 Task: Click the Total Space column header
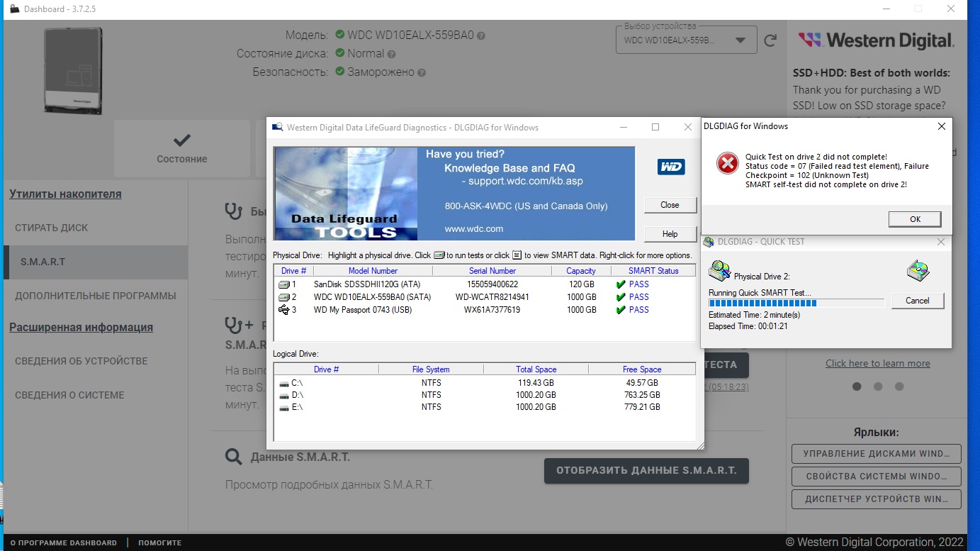536,369
